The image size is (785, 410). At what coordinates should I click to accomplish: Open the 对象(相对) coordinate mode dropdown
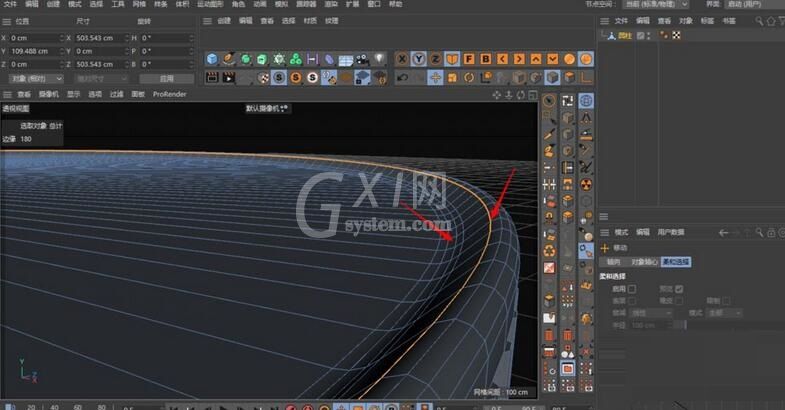click(37, 79)
